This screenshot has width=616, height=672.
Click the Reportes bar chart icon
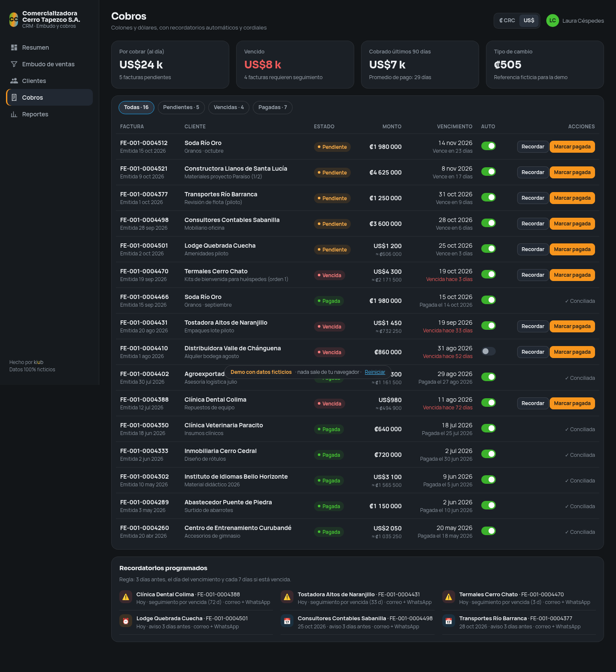pyautogui.click(x=14, y=114)
